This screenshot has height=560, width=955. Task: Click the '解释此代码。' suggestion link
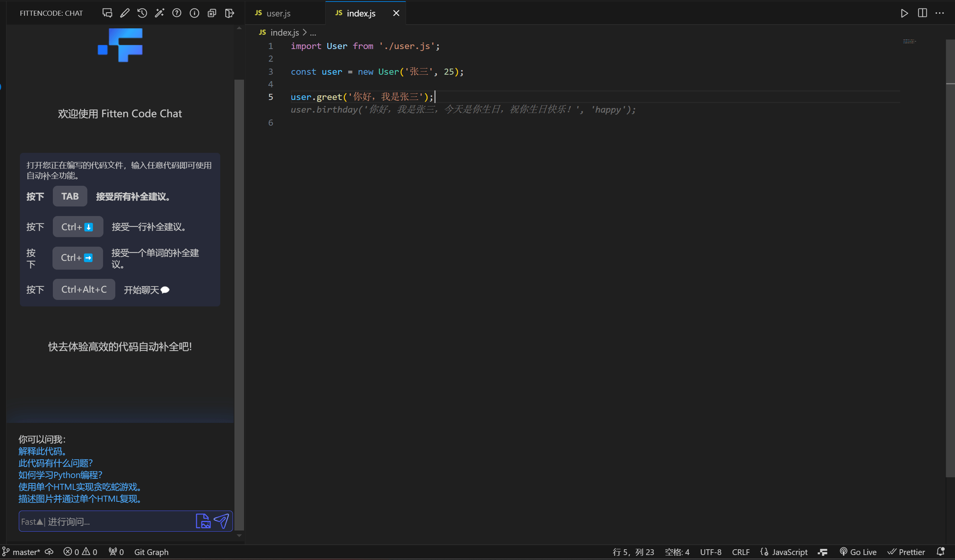coord(43,451)
